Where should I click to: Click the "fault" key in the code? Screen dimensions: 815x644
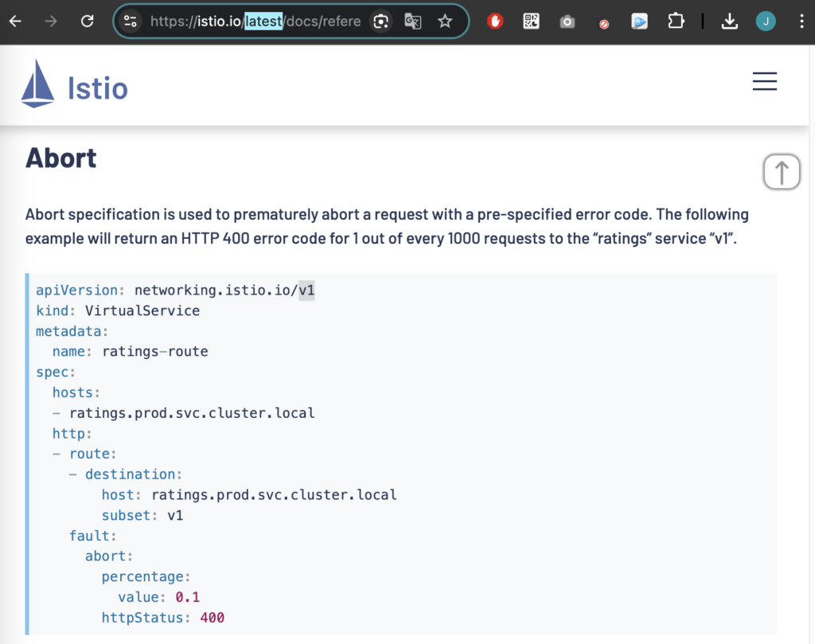point(89,536)
